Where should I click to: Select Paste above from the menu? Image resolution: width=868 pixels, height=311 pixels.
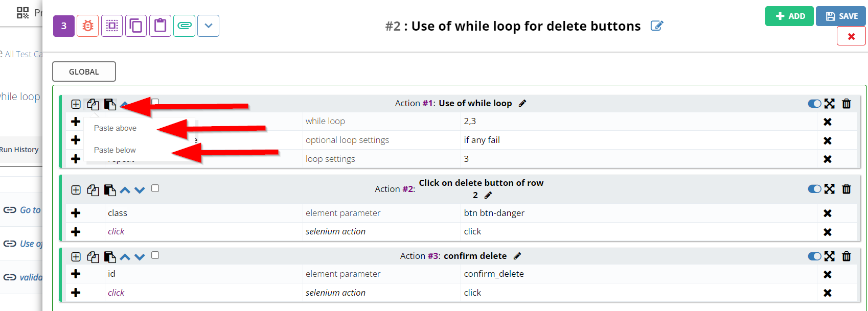[116, 128]
